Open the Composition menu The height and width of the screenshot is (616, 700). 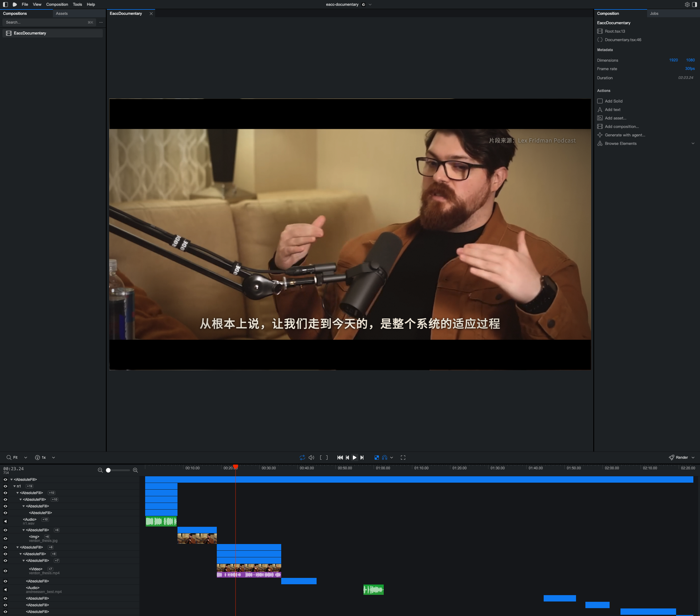(x=57, y=5)
